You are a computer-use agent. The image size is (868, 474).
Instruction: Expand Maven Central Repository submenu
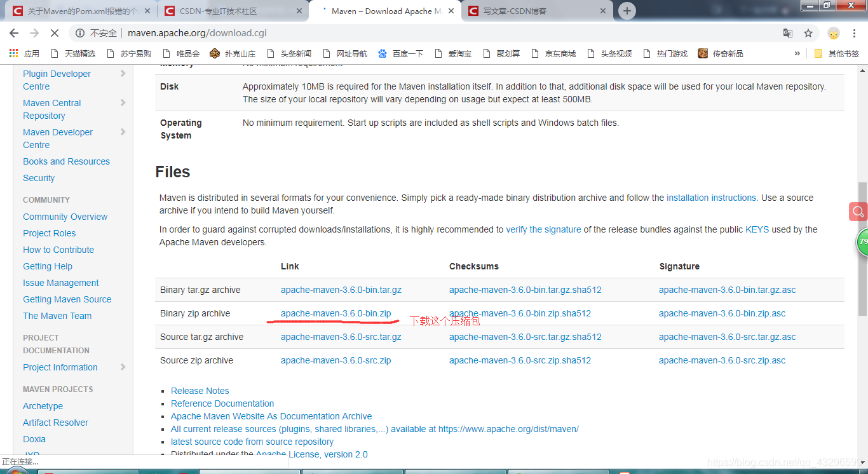coord(123,103)
